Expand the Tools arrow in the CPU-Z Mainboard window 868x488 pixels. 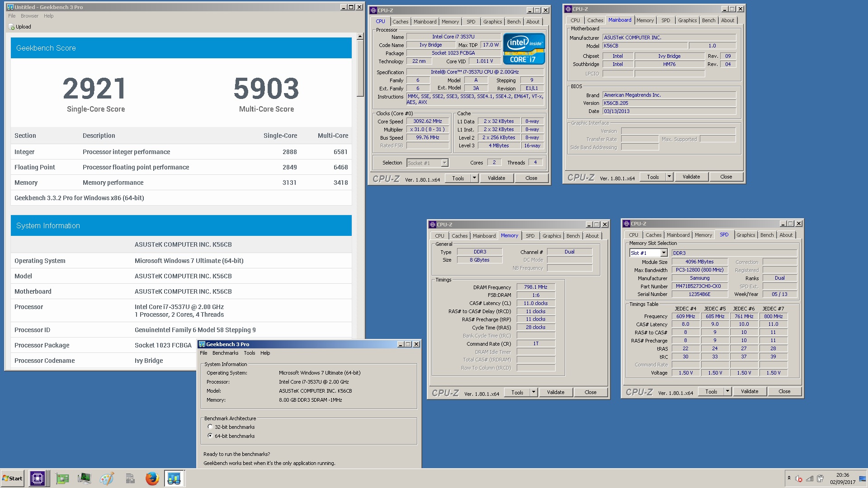coord(669,177)
